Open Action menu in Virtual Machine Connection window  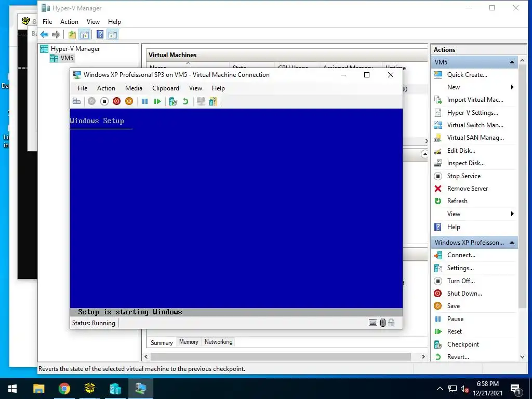(106, 88)
